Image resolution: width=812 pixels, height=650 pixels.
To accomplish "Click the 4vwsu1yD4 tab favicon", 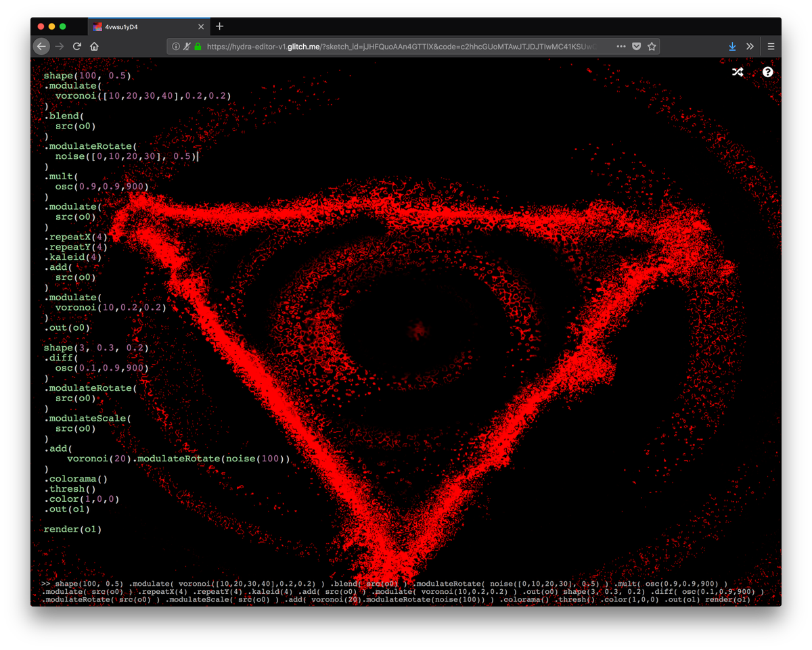I will coord(97,27).
